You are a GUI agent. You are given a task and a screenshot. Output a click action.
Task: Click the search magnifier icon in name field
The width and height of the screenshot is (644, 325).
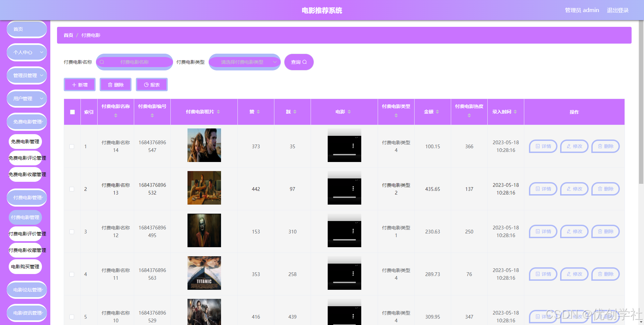tap(102, 62)
